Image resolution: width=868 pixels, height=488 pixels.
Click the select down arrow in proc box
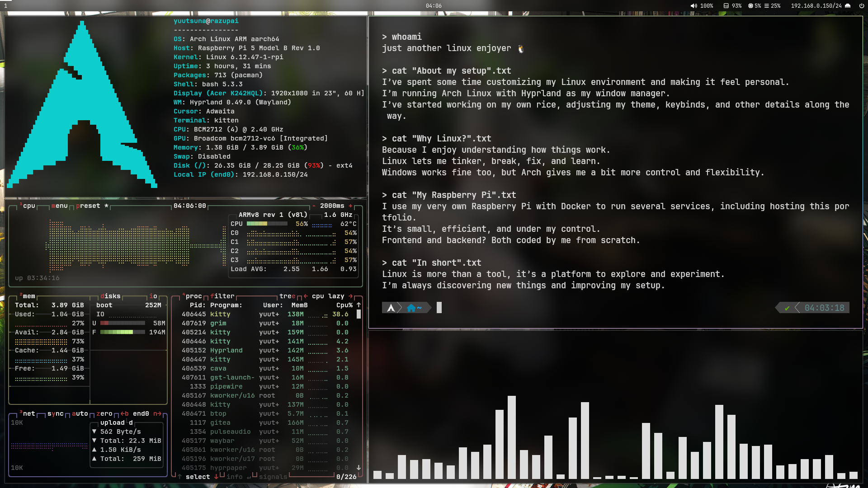coord(216,477)
